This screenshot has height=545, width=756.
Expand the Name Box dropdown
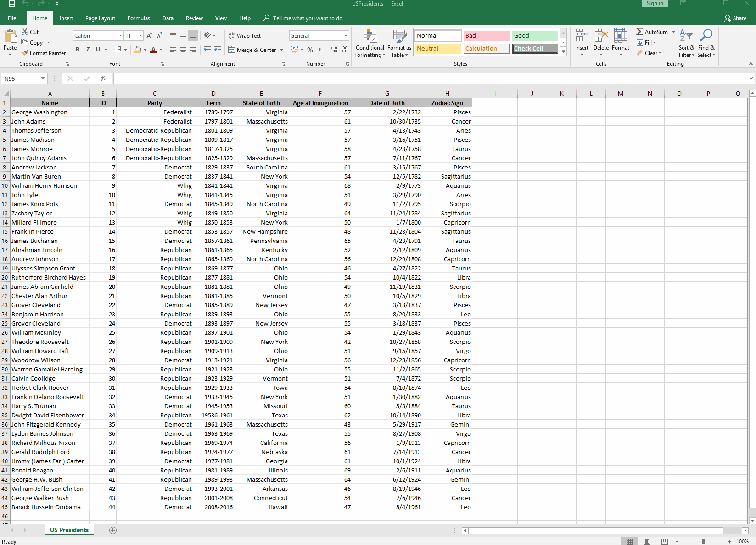coord(43,79)
